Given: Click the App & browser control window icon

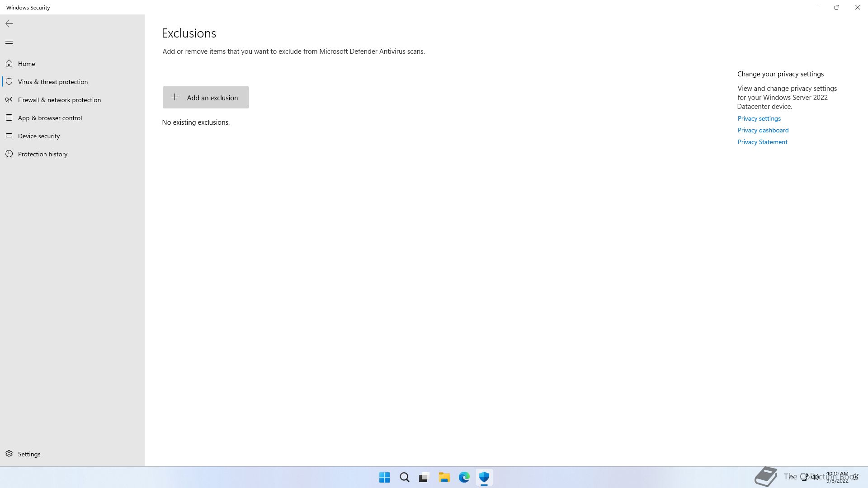Looking at the screenshot, I should coord(9,118).
